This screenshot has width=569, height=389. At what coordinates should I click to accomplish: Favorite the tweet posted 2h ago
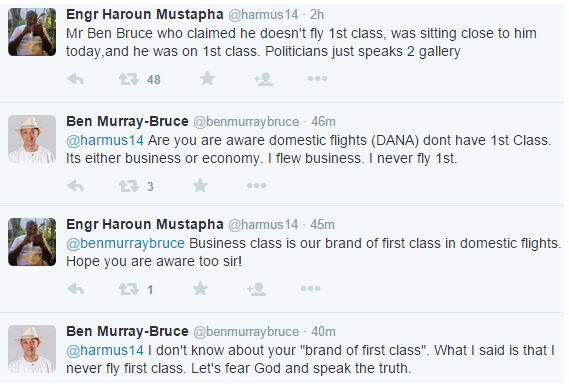[x=207, y=78]
